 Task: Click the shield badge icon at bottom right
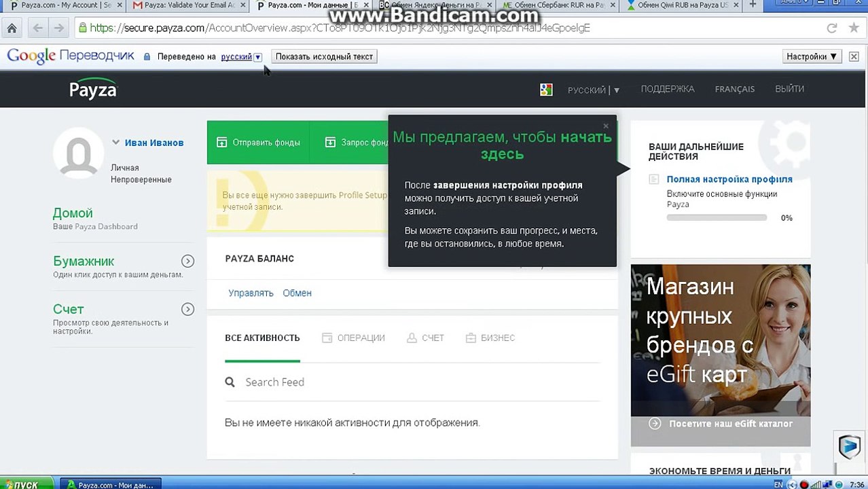pos(849,446)
